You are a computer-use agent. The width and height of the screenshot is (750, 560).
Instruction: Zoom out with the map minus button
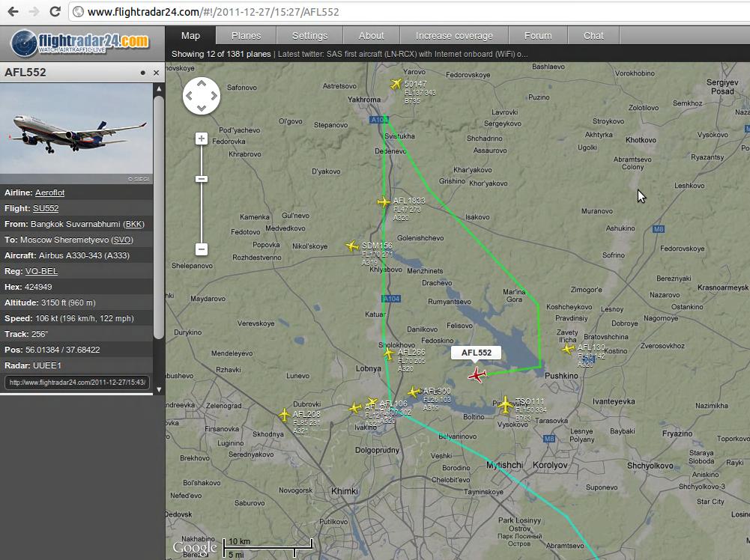coord(202,249)
